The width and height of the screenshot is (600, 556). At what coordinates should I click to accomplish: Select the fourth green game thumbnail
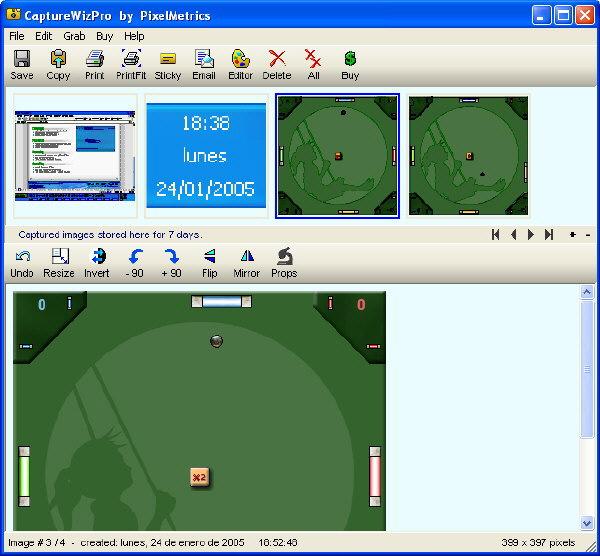(468, 156)
